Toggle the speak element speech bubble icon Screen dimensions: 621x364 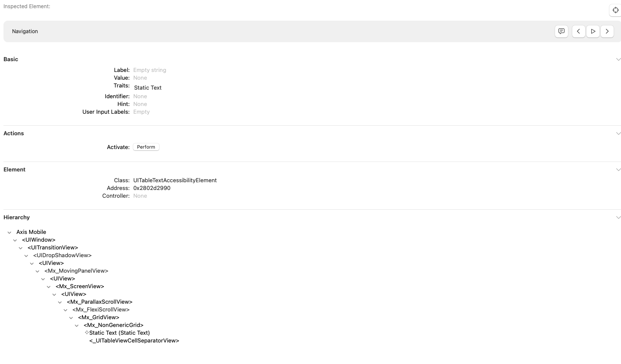pyautogui.click(x=561, y=31)
